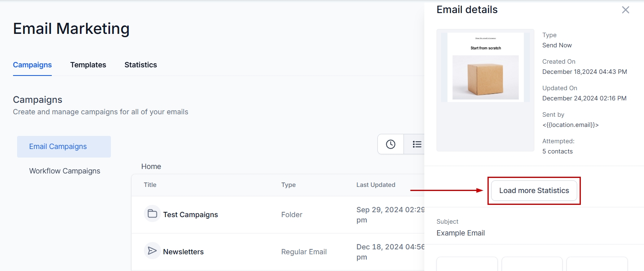Image resolution: width=644 pixels, height=271 pixels.
Task: Open the Campaigns tab
Action: (x=32, y=65)
